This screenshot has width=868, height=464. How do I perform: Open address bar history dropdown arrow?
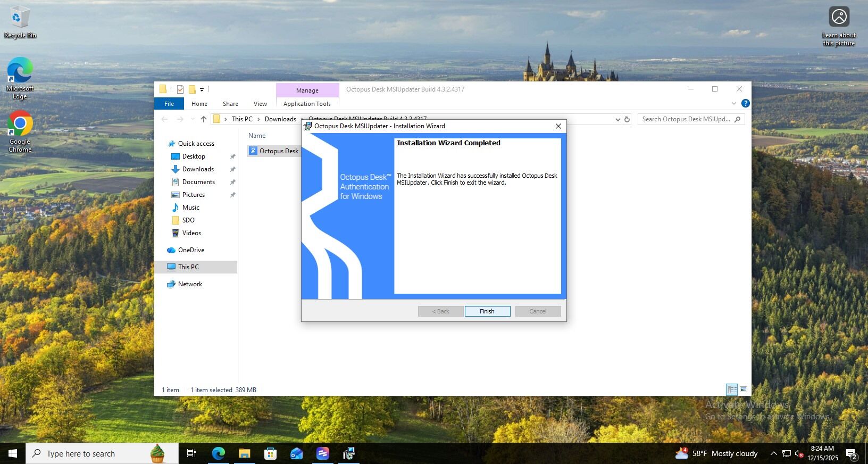pos(617,119)
